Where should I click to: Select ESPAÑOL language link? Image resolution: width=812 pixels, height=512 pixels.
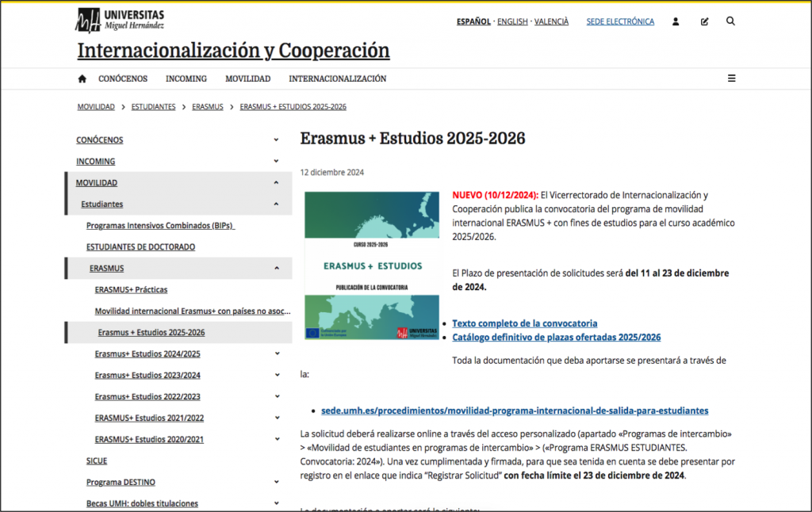(x=473, y=21)
